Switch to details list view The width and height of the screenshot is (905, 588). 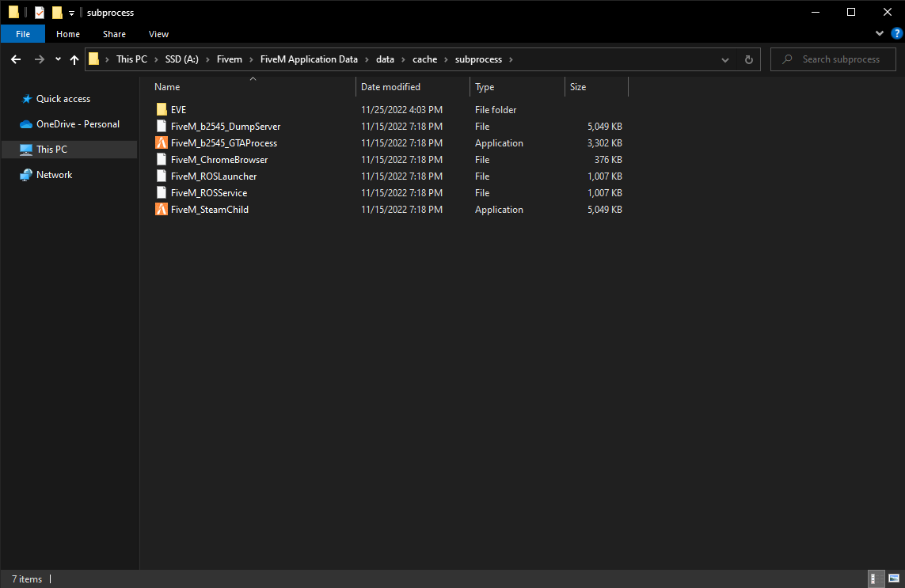tap(876, 579)
